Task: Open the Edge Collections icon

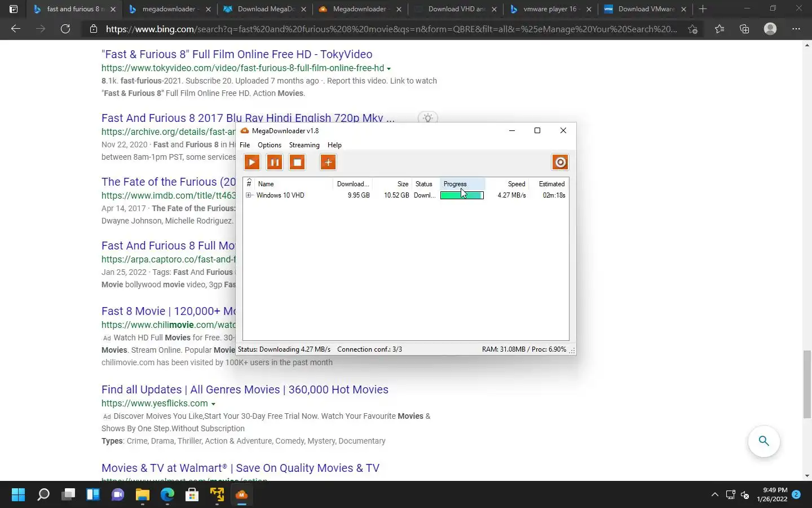Action: click(744, 29)
